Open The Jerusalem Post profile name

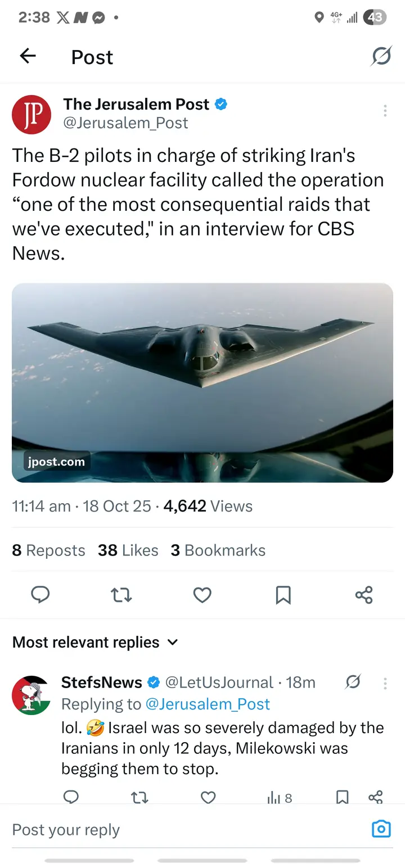tap(136, 104)
